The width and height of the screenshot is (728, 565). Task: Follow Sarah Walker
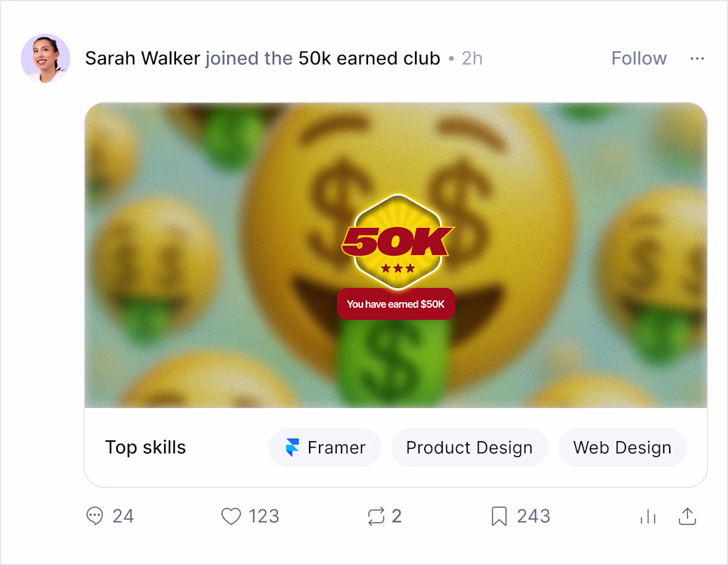(x=639, y=58)
